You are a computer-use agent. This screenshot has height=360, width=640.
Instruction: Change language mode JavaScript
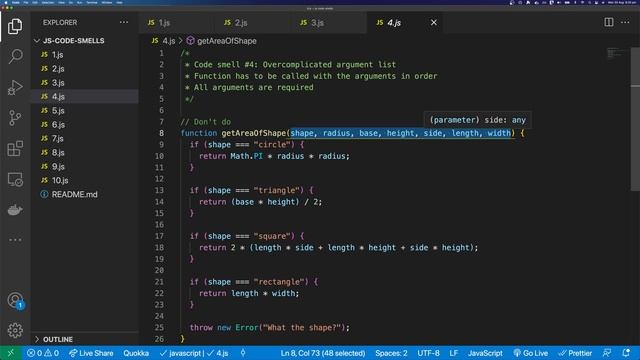click(485, 353)
